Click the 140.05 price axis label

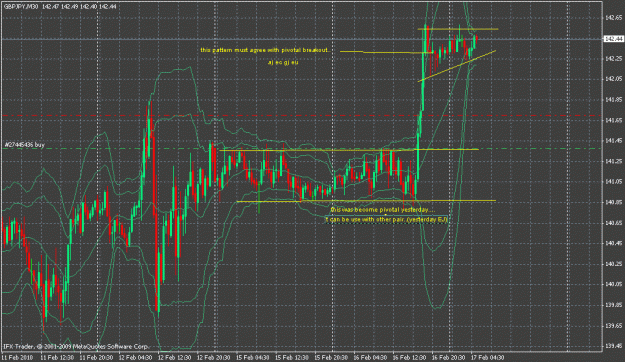(x=613, y=284)
